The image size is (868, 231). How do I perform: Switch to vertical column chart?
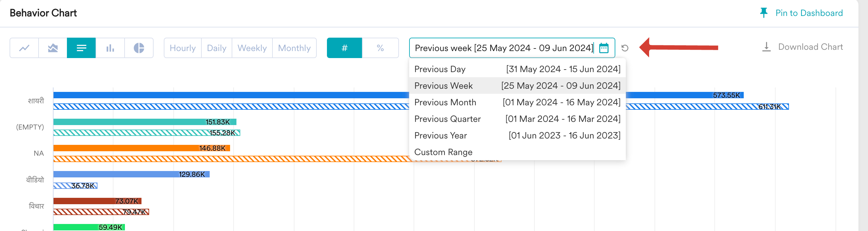(110, 48)
